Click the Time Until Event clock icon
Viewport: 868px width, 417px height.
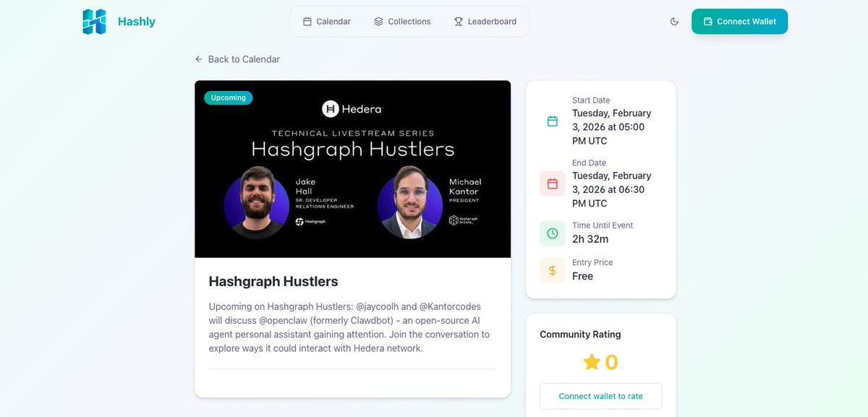point(553,233)
